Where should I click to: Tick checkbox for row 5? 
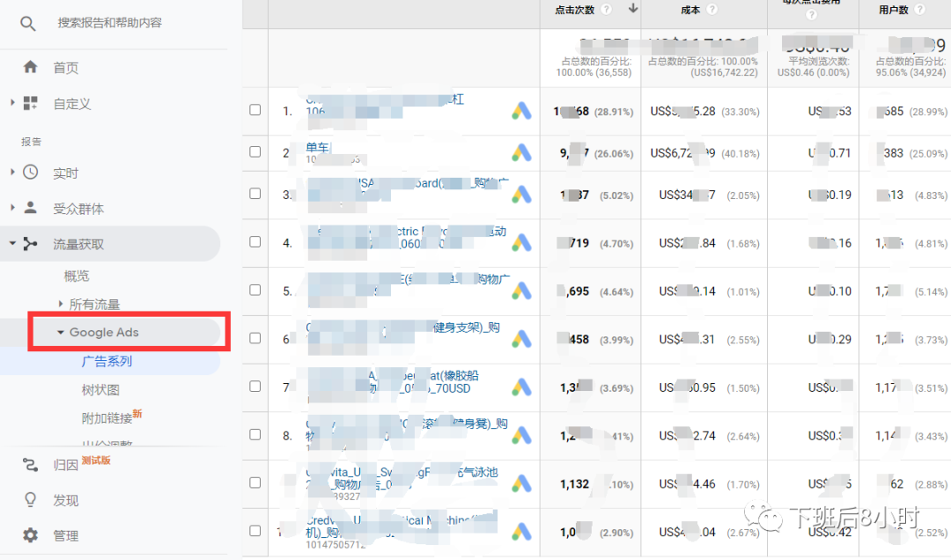(x=255, y=290)
